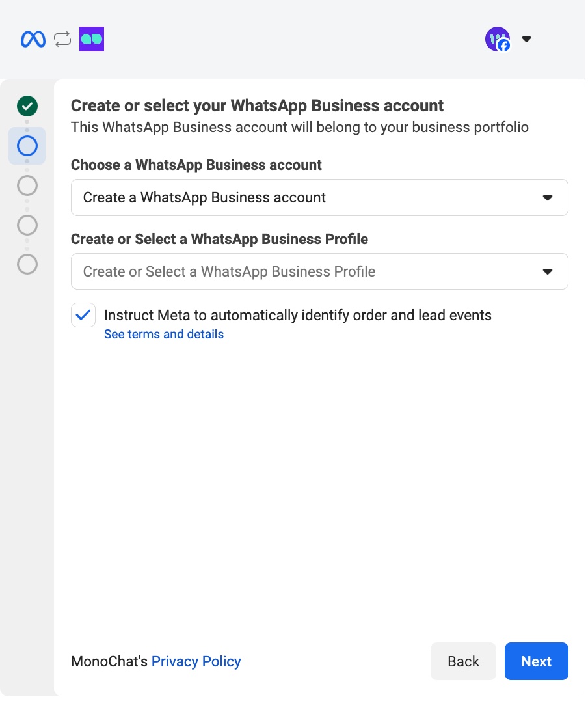588x712 pixels.
Task: Click the Meta logo in the header
Action: point(33,39)
